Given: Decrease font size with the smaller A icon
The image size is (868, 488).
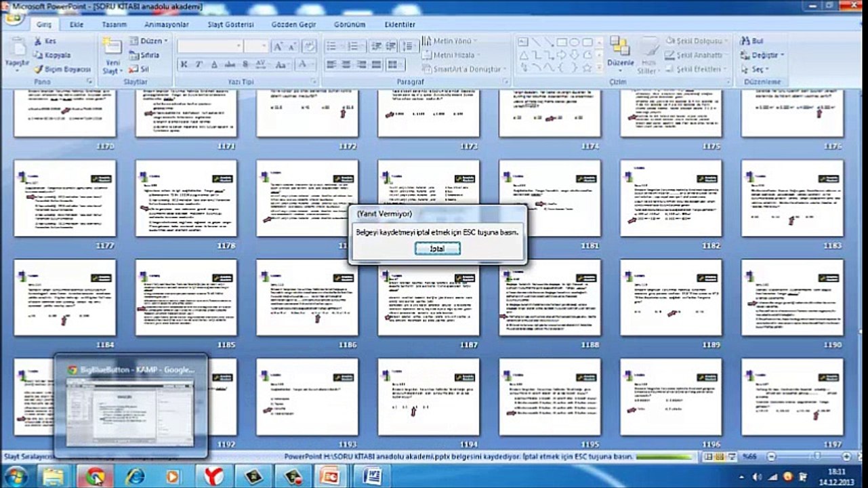Looking at the screenshot, I should 291,47.
